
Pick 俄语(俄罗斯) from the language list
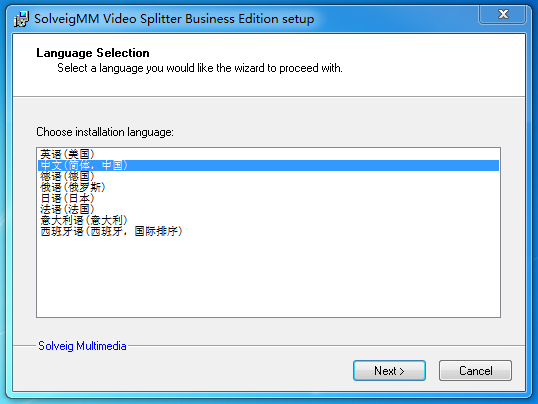coord(268,187)
